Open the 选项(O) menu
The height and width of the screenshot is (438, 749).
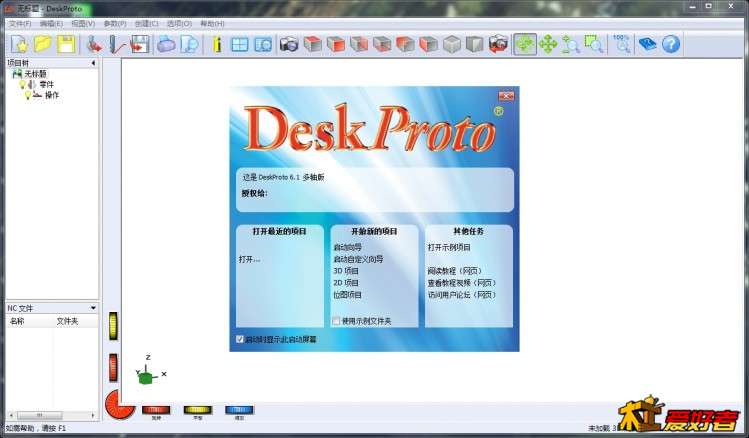pyautogui.click(x=179, y=23)
